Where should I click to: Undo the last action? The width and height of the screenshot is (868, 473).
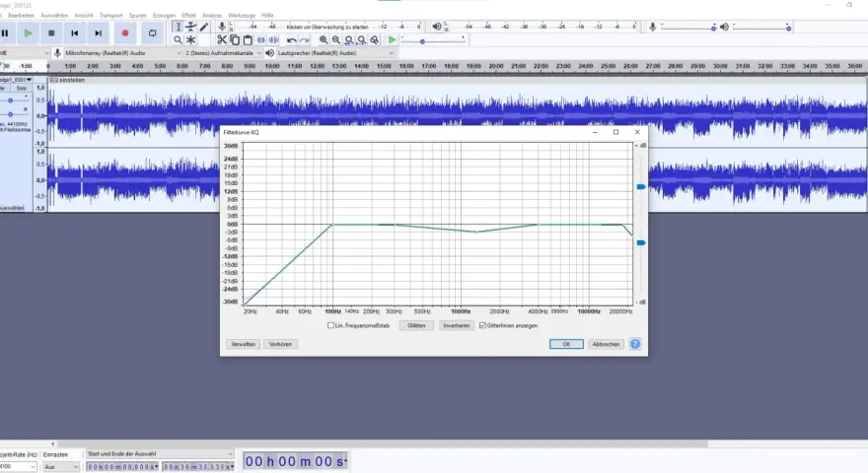coord(291,39)
